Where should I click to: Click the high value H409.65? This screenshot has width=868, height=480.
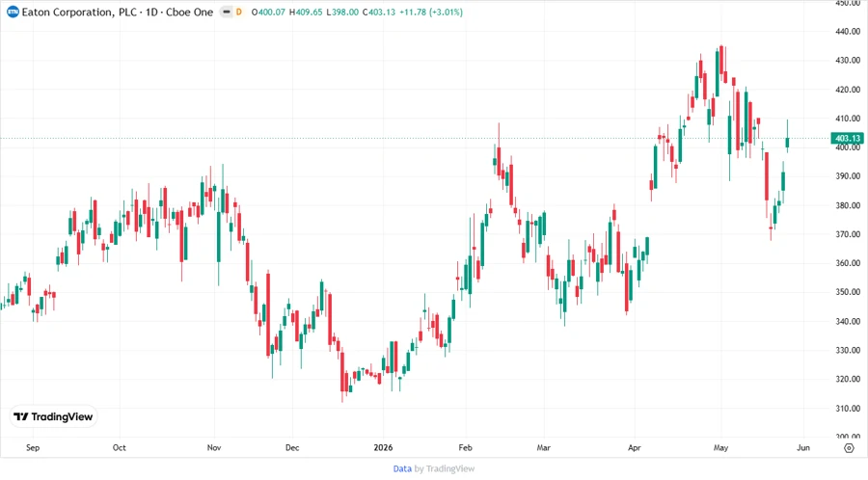click(x=306, y=12)
